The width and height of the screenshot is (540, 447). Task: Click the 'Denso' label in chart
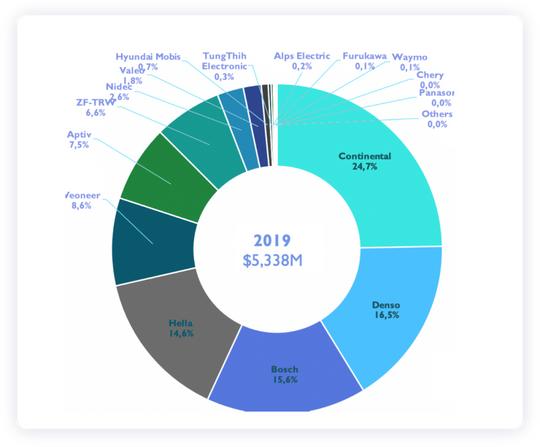[386, 305]
